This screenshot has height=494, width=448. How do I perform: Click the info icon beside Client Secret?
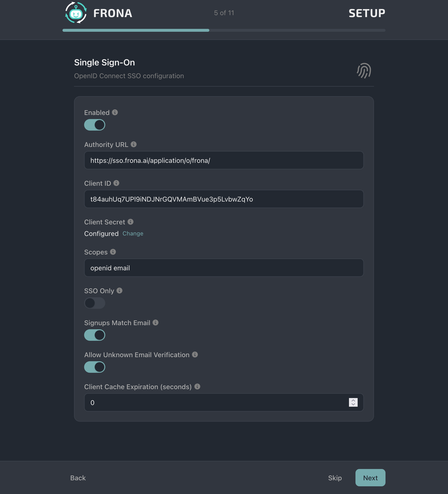point(131,222)
